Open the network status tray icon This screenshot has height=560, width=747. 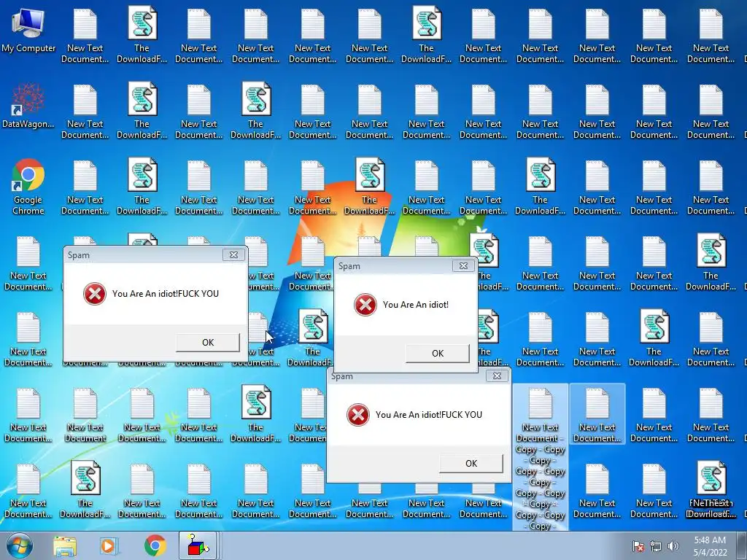[x=656, y=546]
